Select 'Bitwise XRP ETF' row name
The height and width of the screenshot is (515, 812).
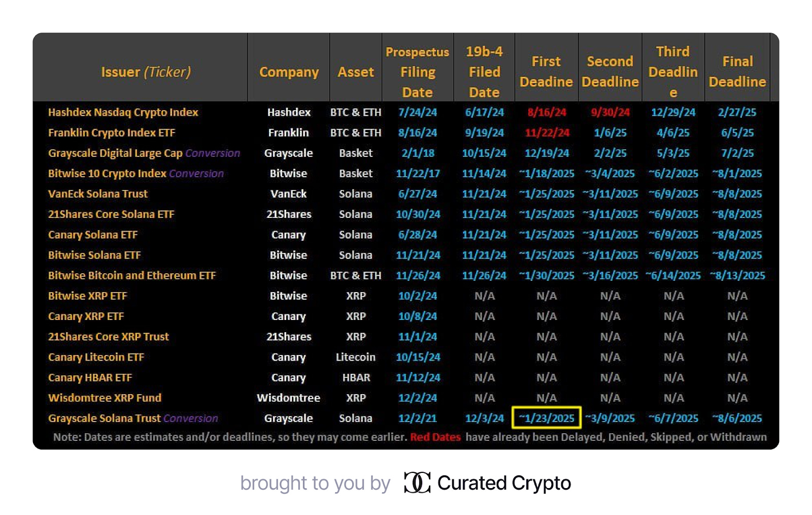point(87,296)
